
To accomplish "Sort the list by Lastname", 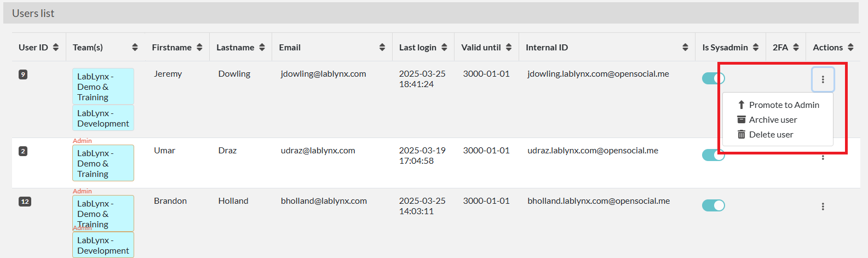I will (262, 48).
